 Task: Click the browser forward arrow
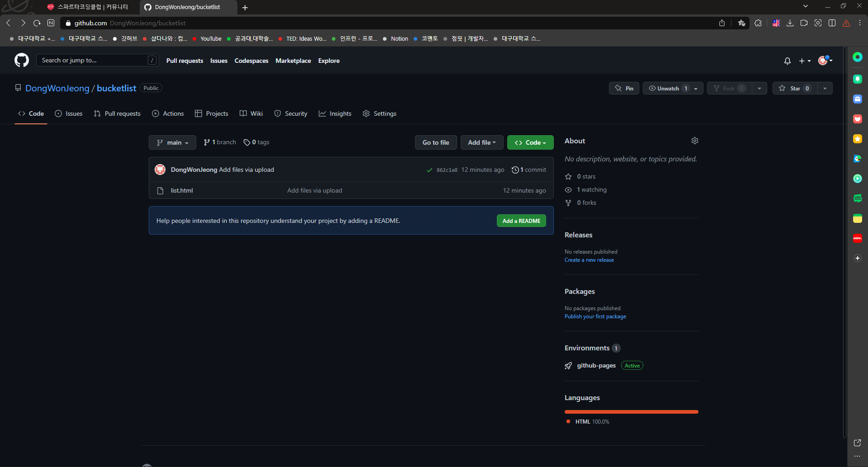point(23,23)
